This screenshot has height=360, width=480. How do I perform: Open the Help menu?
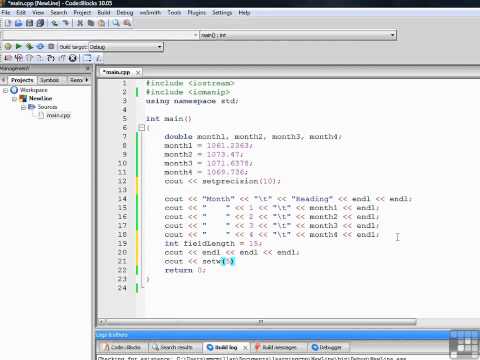244,13
